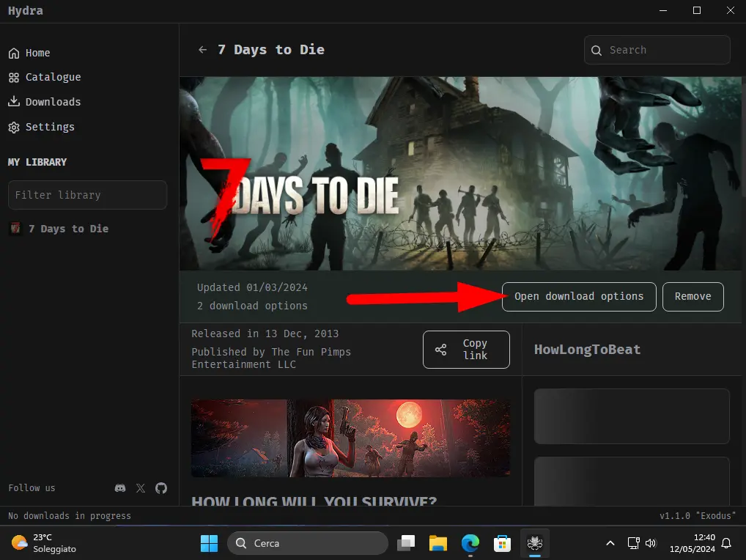Click the 'No downloads in progress' status

coord(70,516)
